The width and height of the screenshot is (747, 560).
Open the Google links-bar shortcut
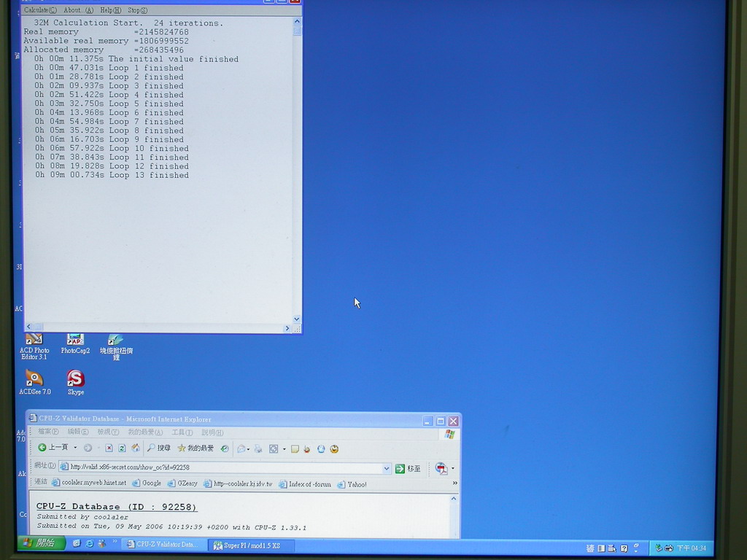click(x=147, y=483)
